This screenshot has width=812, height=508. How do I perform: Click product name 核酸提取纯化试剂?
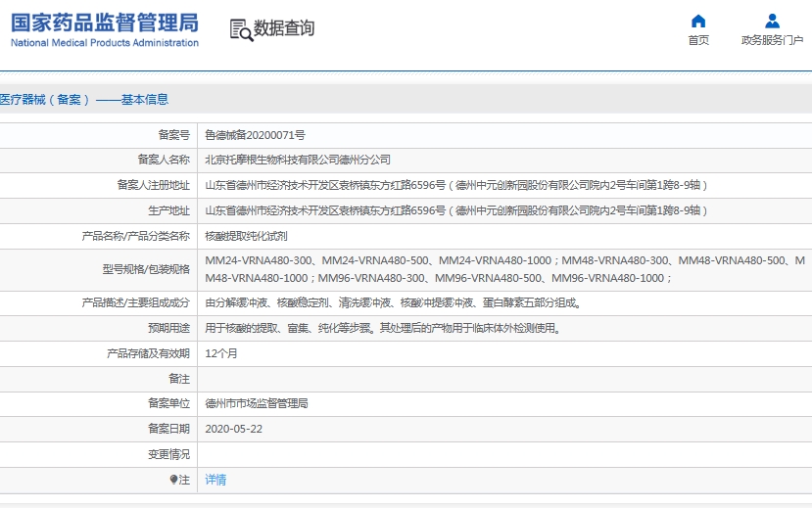point(246,236)
